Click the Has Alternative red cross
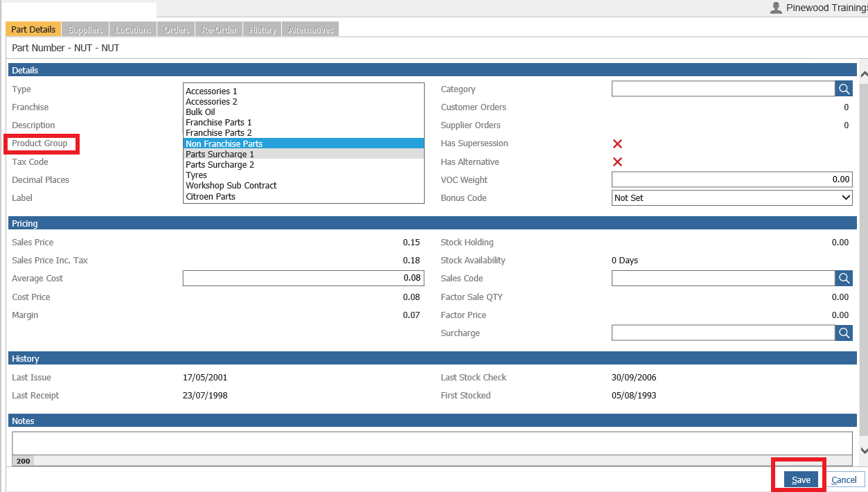 tap(618, 161)
